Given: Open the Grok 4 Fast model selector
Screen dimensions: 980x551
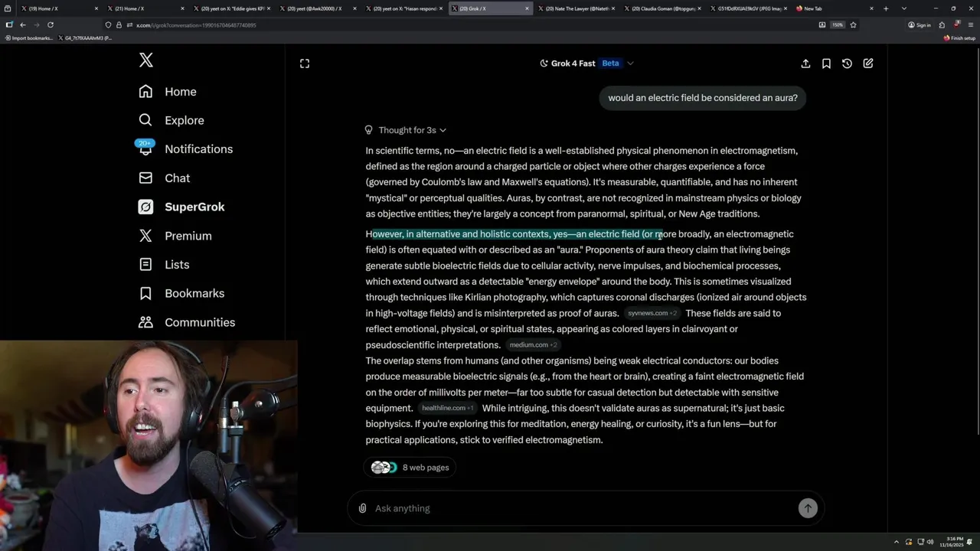Looking at the screenshot, I should tap(587, 64).
